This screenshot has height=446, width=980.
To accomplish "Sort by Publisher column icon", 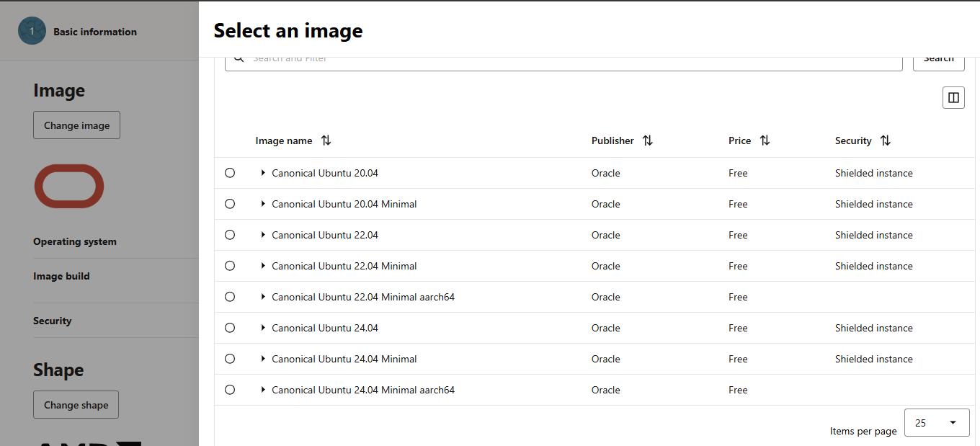I will tap(647, 141).
